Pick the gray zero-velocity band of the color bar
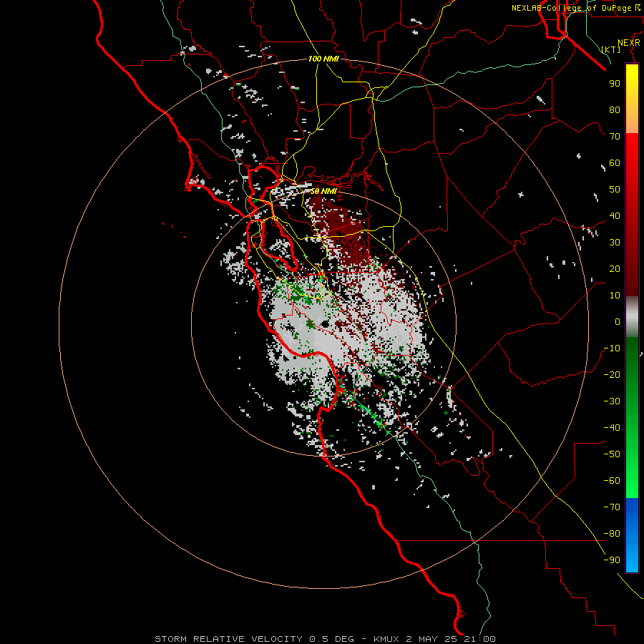644x644 pixels. click(632, 317)
